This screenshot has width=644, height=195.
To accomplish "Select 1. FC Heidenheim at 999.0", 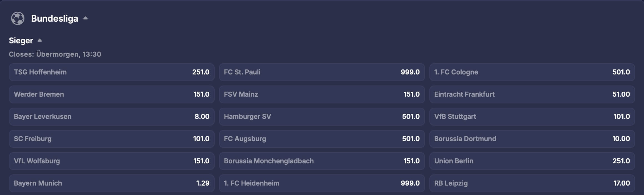I will point(322,183).
